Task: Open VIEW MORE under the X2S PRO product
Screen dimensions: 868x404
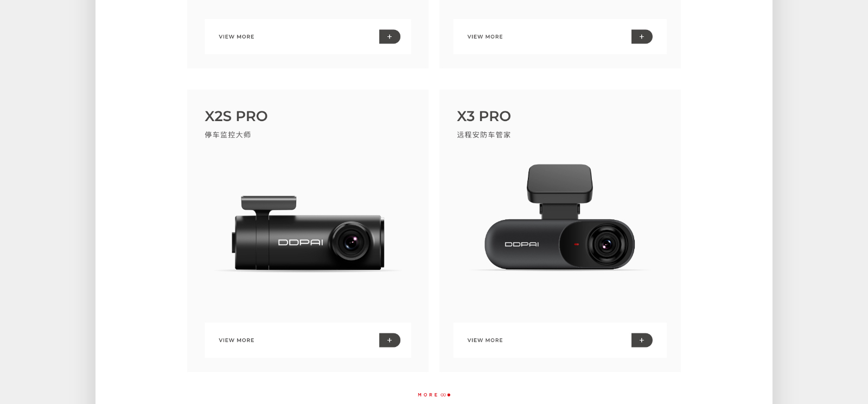Action: pyautogui.click(x=237, y=340)
